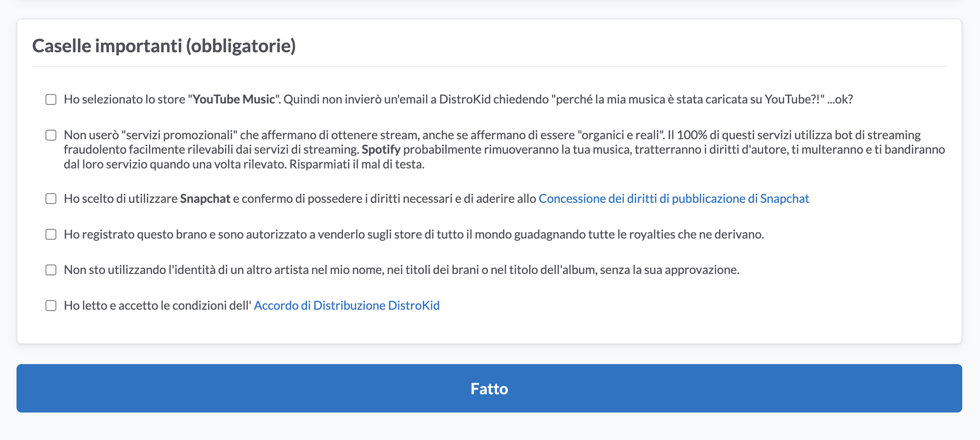Viewport: 980px width, 440px height.
Task: Enable the Snapchat rights confirmation checkbox
Action: [51, 198]
